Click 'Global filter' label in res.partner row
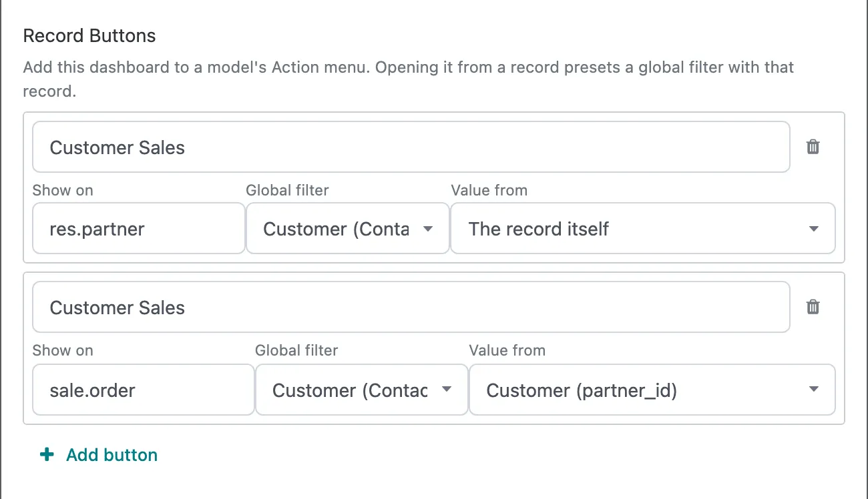This screenshot has width=868, height=499. coord(288,190)
